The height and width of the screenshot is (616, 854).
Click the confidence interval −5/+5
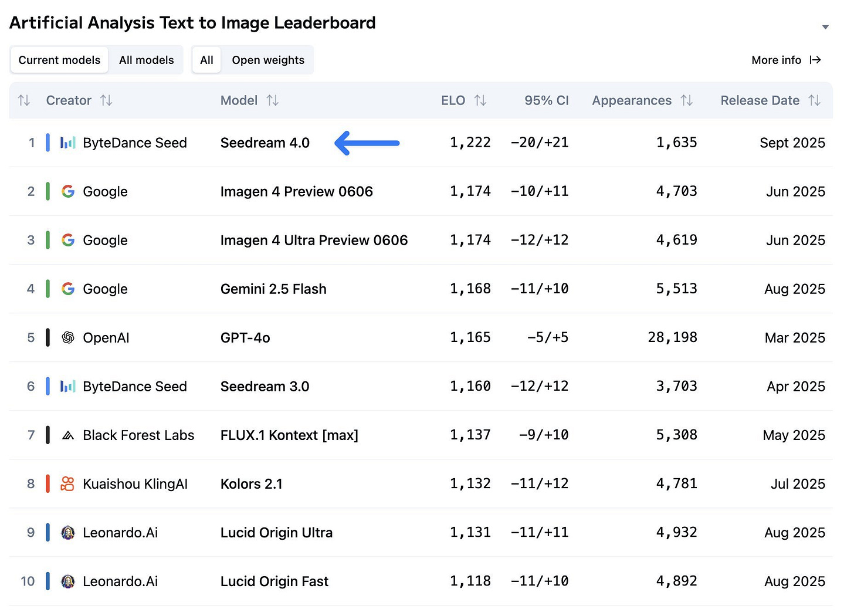point(548,337)
